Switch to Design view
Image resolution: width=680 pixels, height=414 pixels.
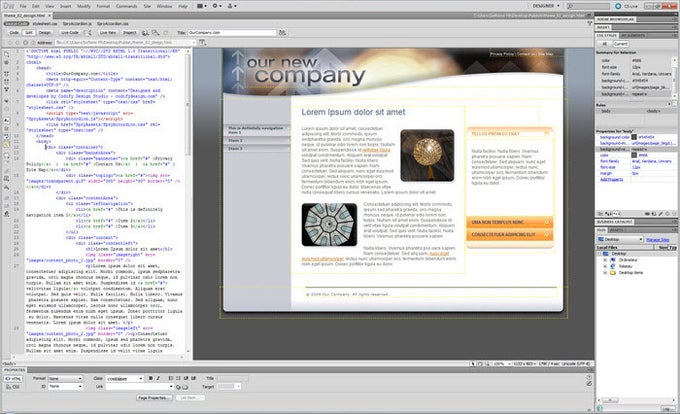click(x=45, y=33)
